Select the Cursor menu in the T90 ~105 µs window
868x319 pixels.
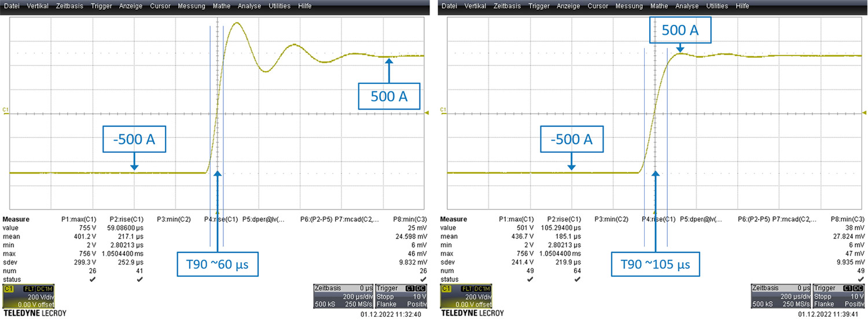click(597, 6)
